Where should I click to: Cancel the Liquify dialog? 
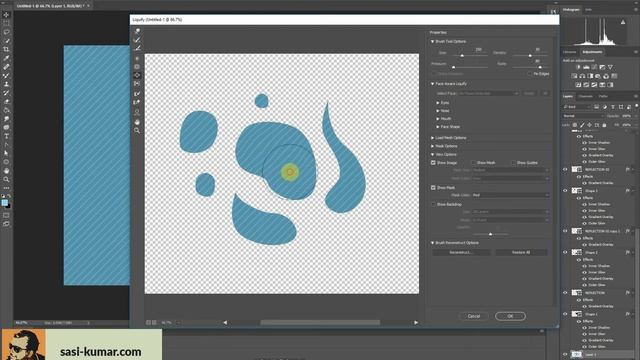click(473, 316)
